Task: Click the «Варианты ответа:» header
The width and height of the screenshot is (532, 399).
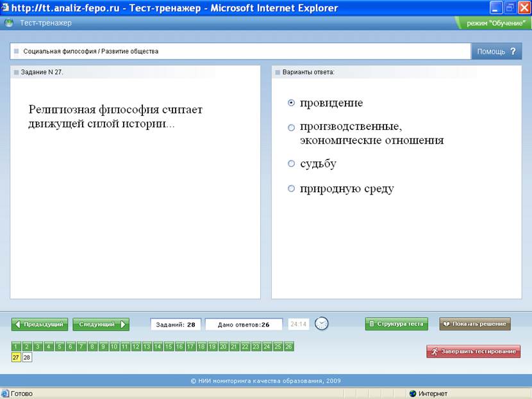Action: (x=308, y=72)
